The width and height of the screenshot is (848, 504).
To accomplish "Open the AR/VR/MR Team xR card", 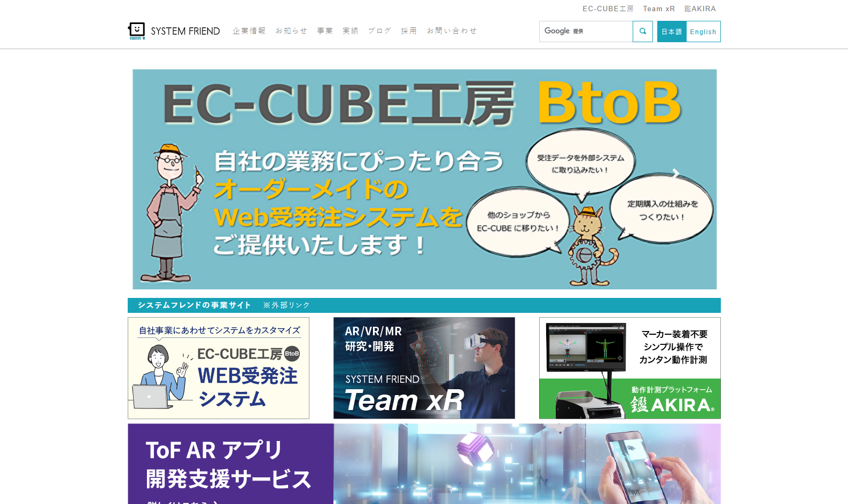I will (x=424, y=368).
